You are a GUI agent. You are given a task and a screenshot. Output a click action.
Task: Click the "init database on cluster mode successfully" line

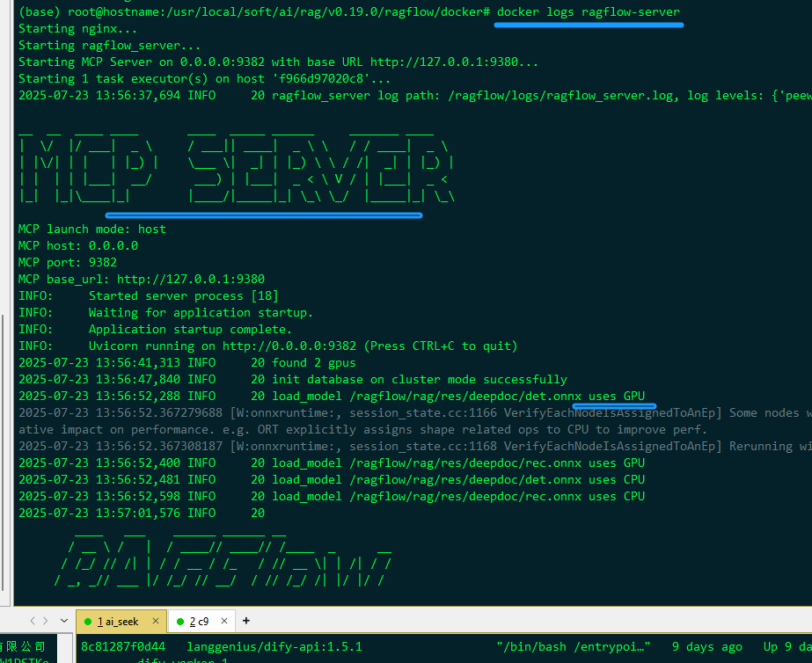pos(293,379)
